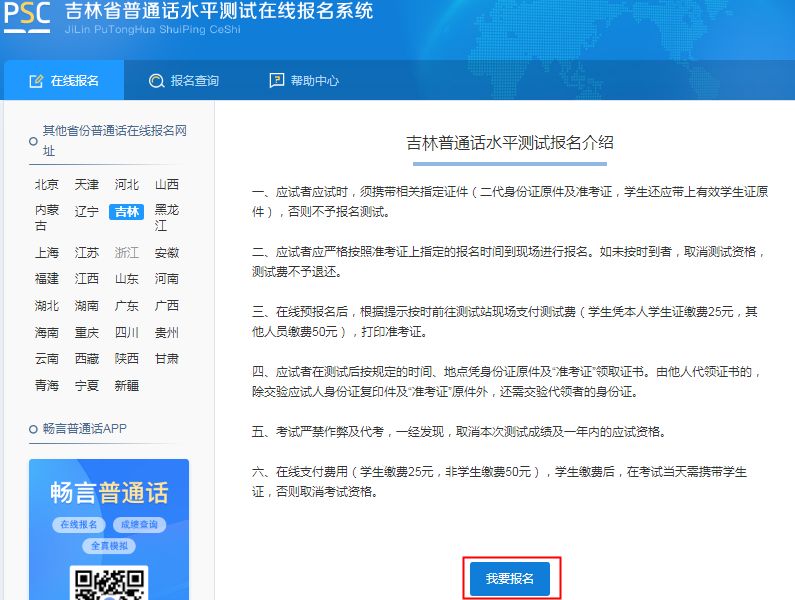Click the 新疆 province link
Screen dimensions: 795x600
pyautogui.click(x=127, y=385)
